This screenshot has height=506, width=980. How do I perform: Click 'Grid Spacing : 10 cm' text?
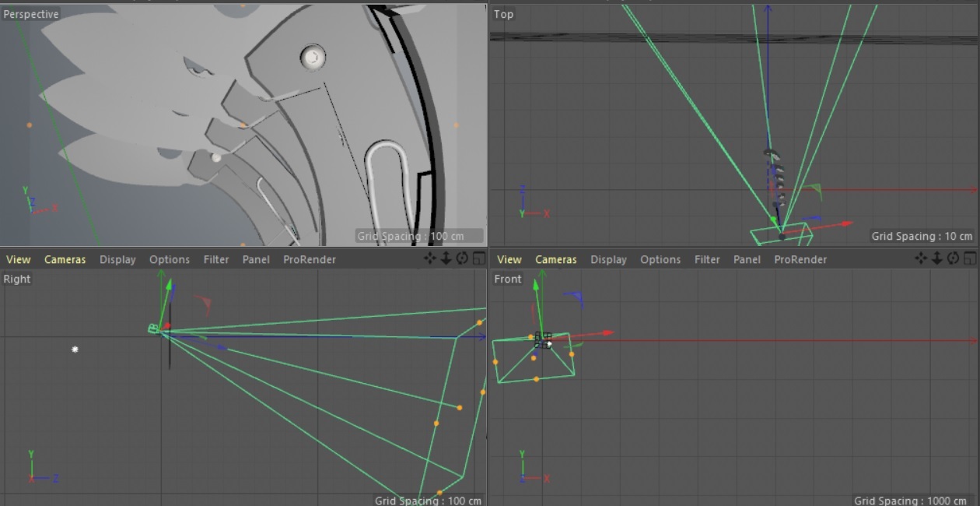click(x=922, y=236)
